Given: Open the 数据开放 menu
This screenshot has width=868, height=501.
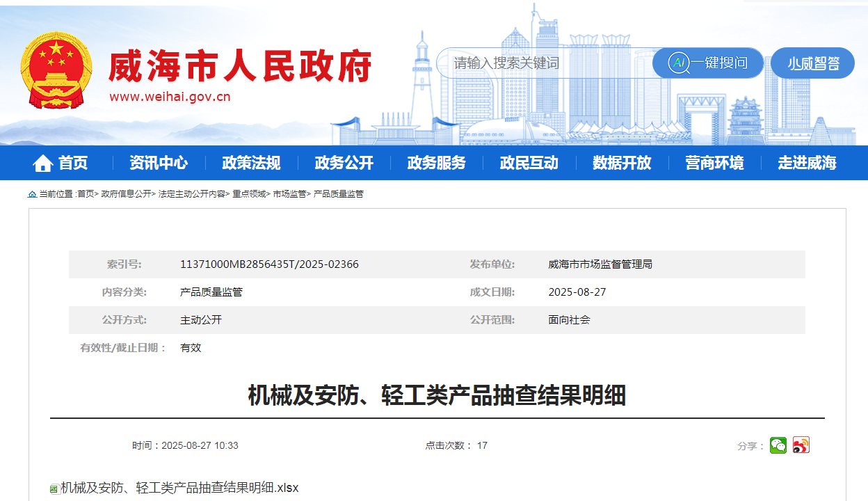Looking at the screenshot, I should (x=622, y=164).
